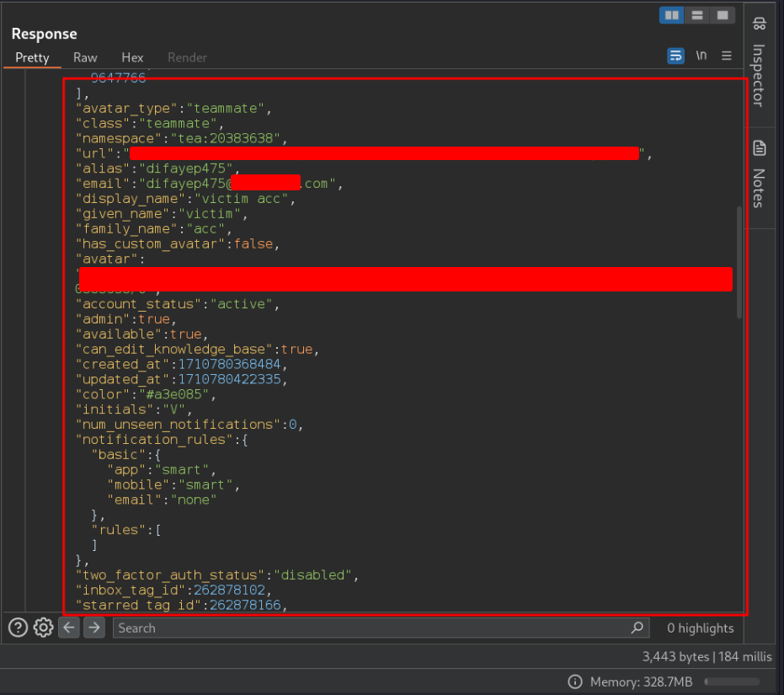
Task: Click the 0 highlights label
Action: click(699, 628)
